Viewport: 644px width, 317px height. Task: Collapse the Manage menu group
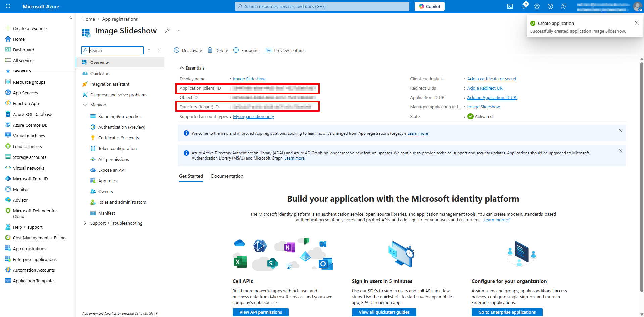tap(85, 105)
